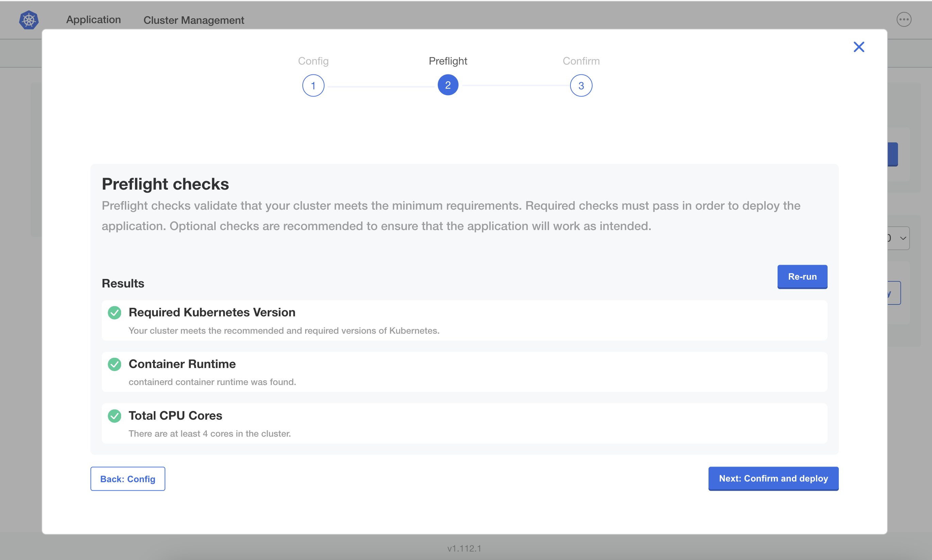Click the Config step label
The height and width of the screenshot is (560, 932).
313,61
